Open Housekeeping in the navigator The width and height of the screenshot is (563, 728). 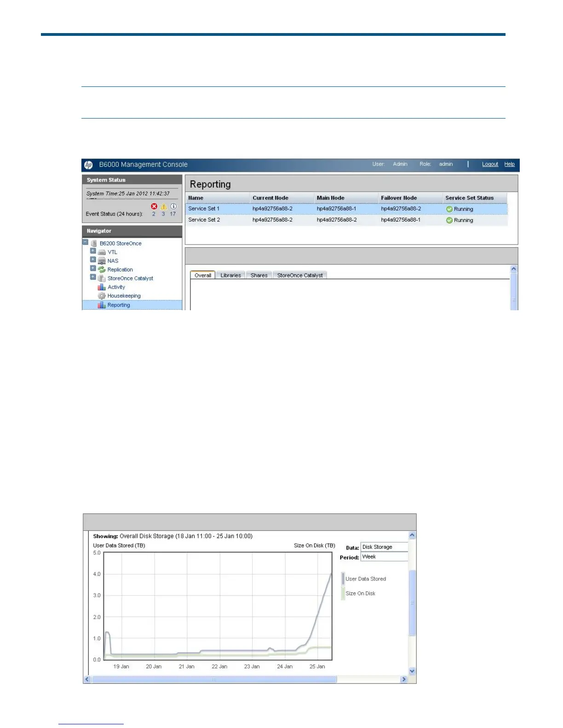pos(124,296)
